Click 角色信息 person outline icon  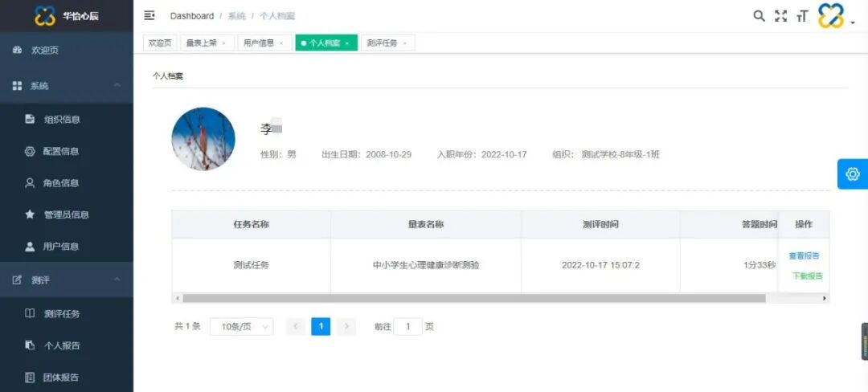coord(30,183)
